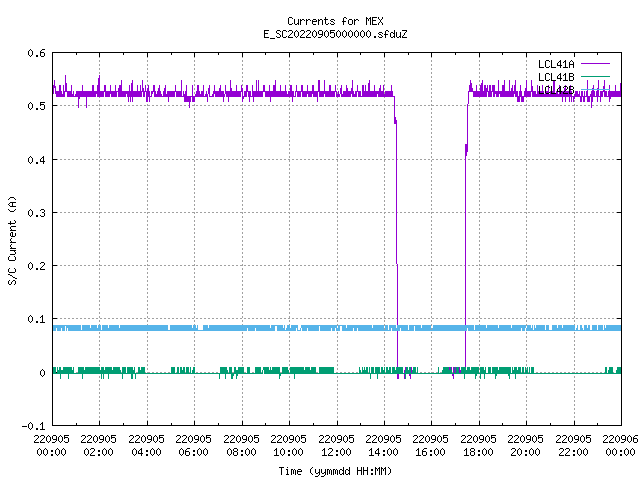
Task: Click the 220905 10:00 x-axis tick label
Action: (288, 445)
